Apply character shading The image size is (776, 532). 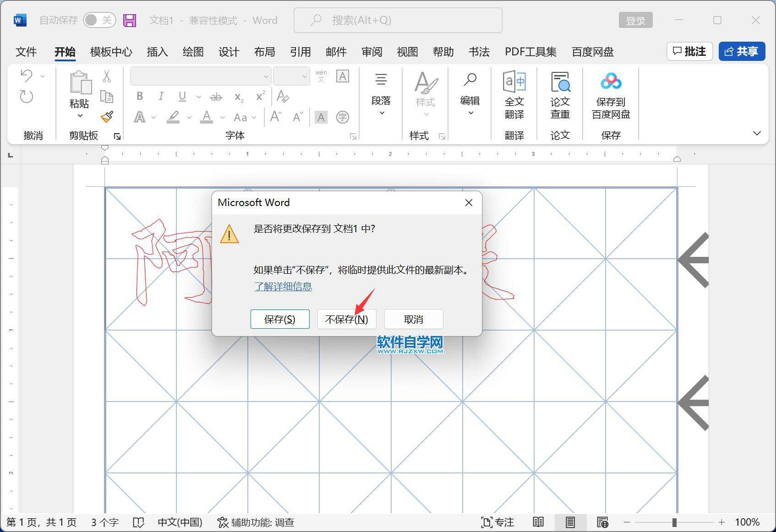click(x=321, y=118)
